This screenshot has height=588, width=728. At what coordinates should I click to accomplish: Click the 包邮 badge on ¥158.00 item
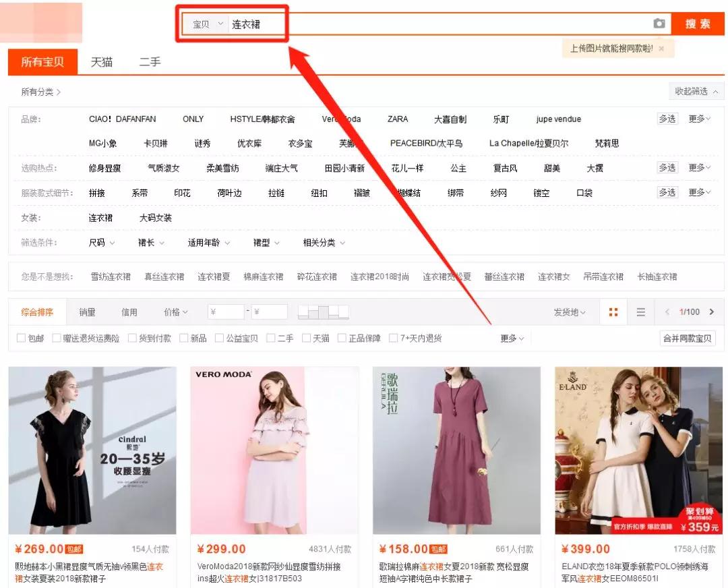438,550
